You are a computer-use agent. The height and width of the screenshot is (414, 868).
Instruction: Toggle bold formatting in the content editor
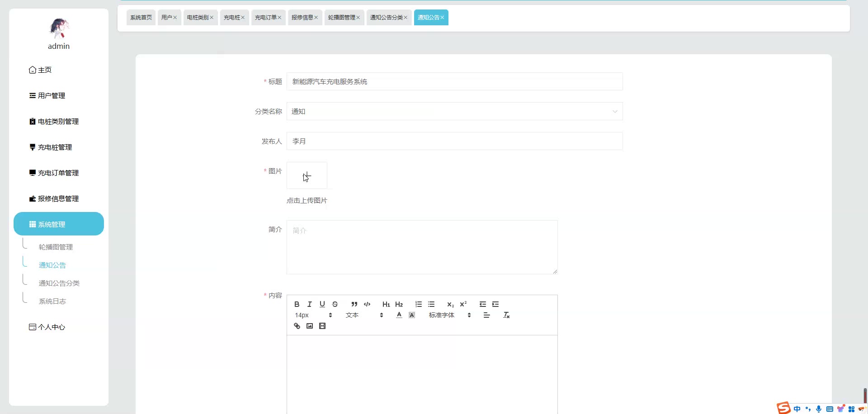[x=297, y=304]
